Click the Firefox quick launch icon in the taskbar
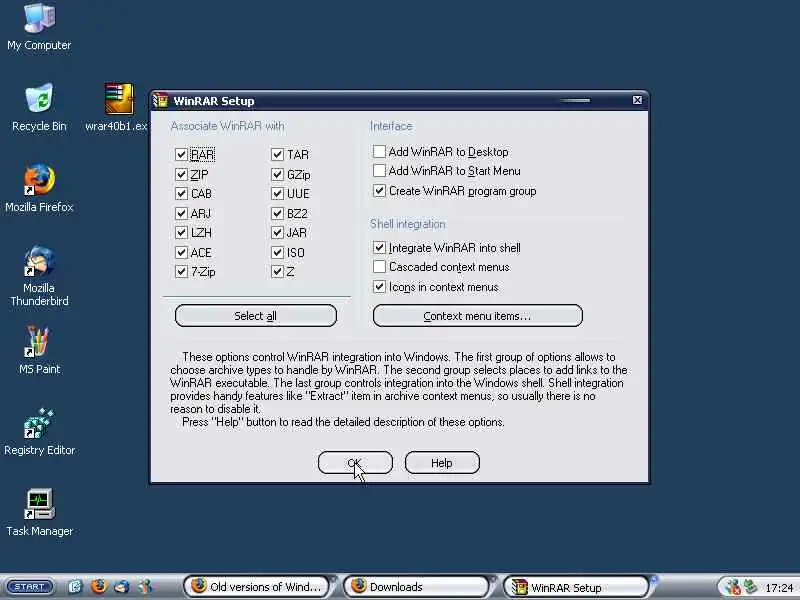This screenshot has height=600, width=800. click(x=98, y=586)
